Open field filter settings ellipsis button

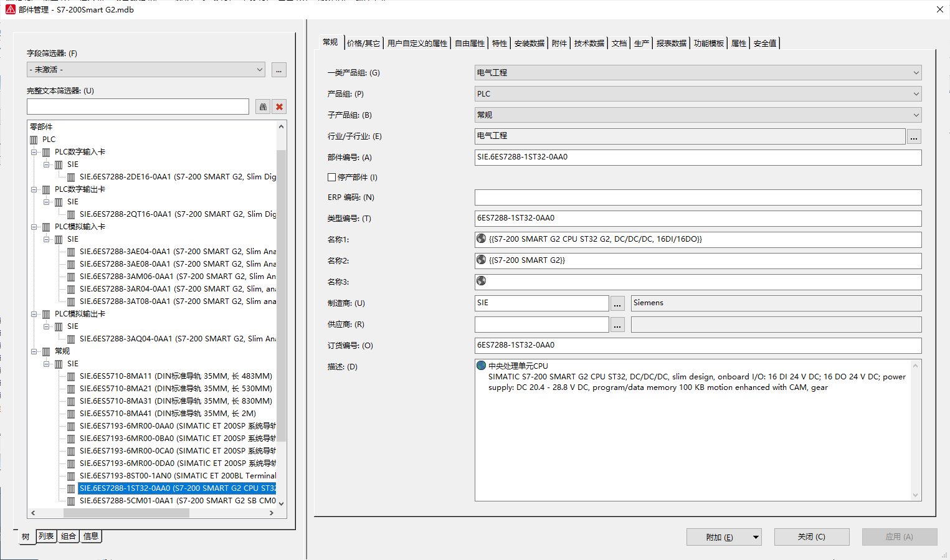[x=279, y=70]
